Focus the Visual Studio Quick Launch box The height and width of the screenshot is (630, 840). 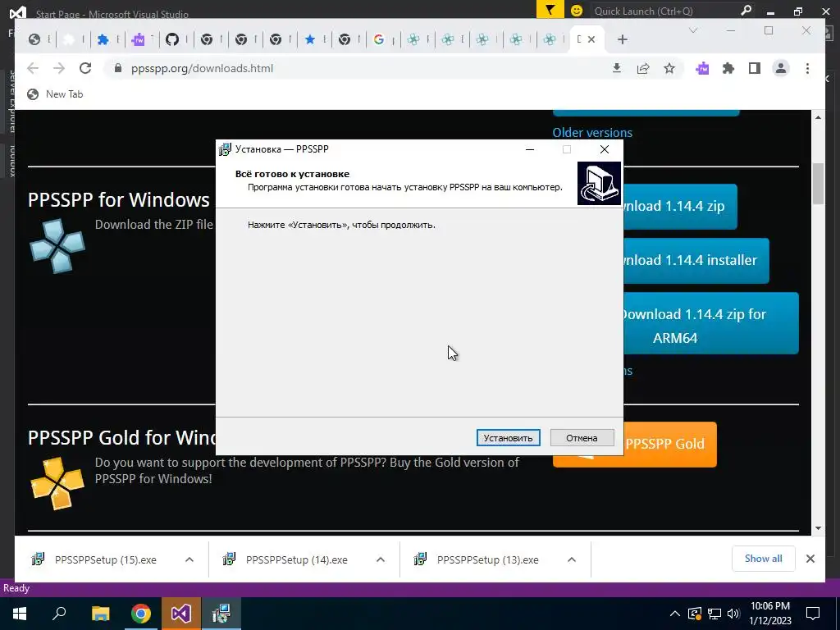click(x=664, y=11)
